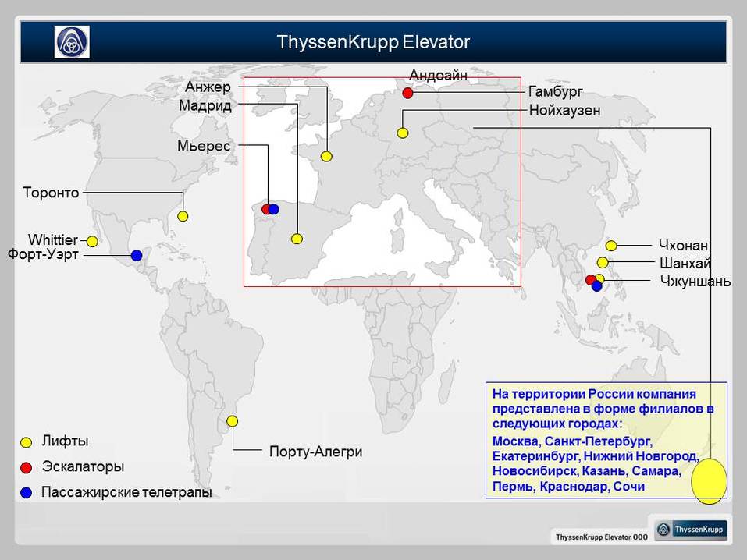Click the yellow Лифты legend dot
Screen dimensions: 747x560
coord(26,442)
